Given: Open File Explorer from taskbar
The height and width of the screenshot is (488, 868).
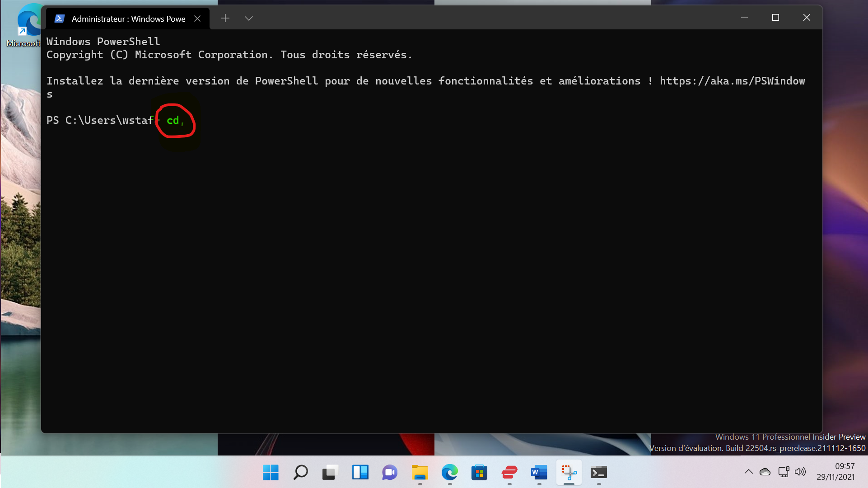Looking at the screenshot, I should (x=420, y=473).
